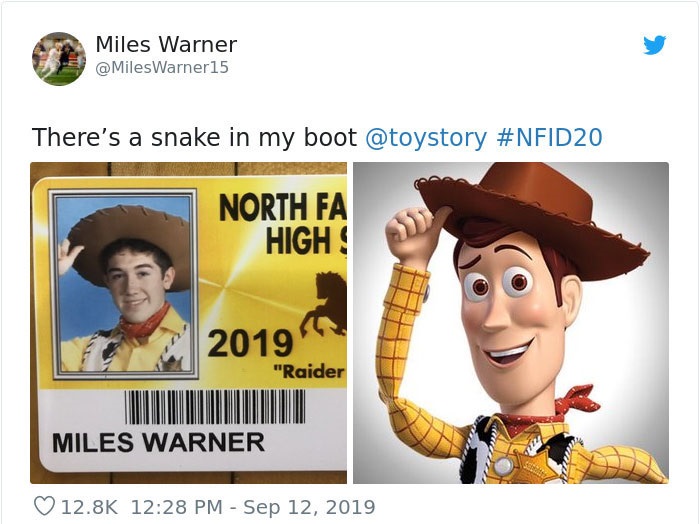700x524 pixels.
Task: Click the NORTH FA HIGH school name heading
Action: click(x=283, y=225)
